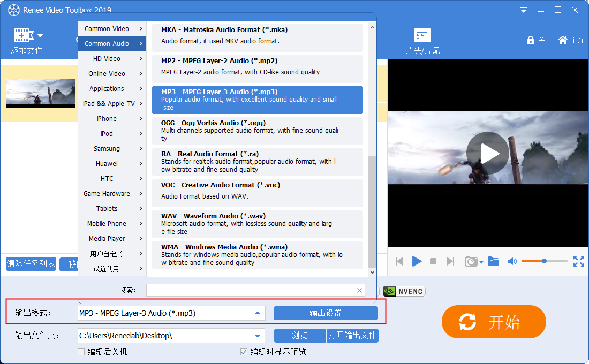Click the large play overlay on preview
Image resolution: width=589 pixels, height=364 pixels.
(x=488, y=153)
